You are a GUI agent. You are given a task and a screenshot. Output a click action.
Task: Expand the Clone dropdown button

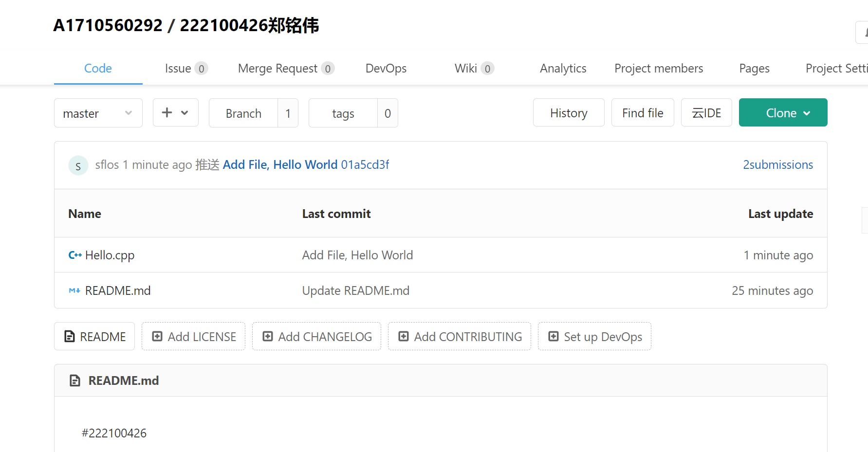coord(783,112)
